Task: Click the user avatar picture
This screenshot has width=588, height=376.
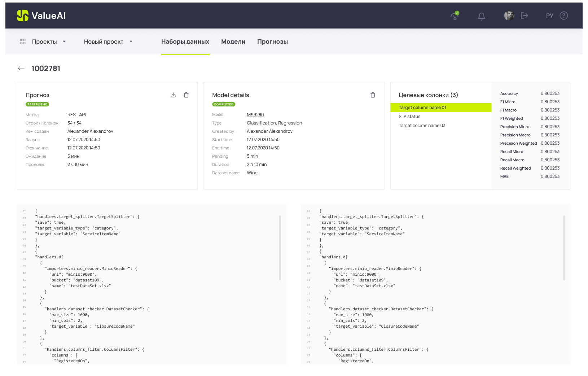Action: pos(509,16)
